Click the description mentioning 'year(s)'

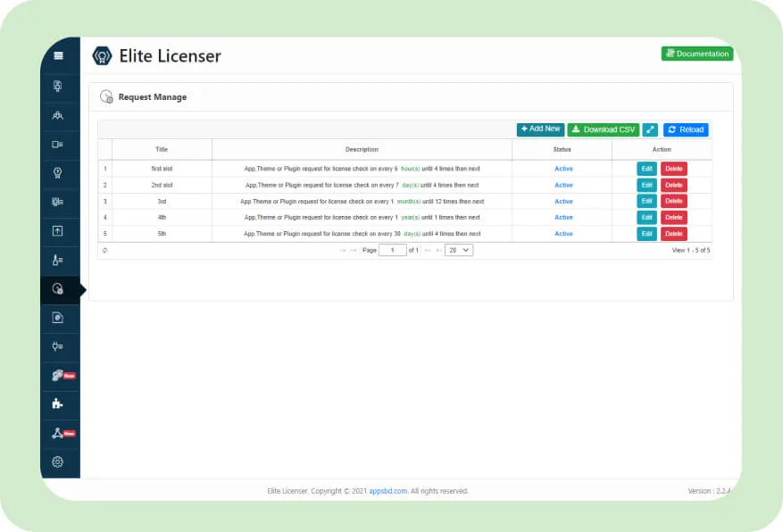pos(362,218)
